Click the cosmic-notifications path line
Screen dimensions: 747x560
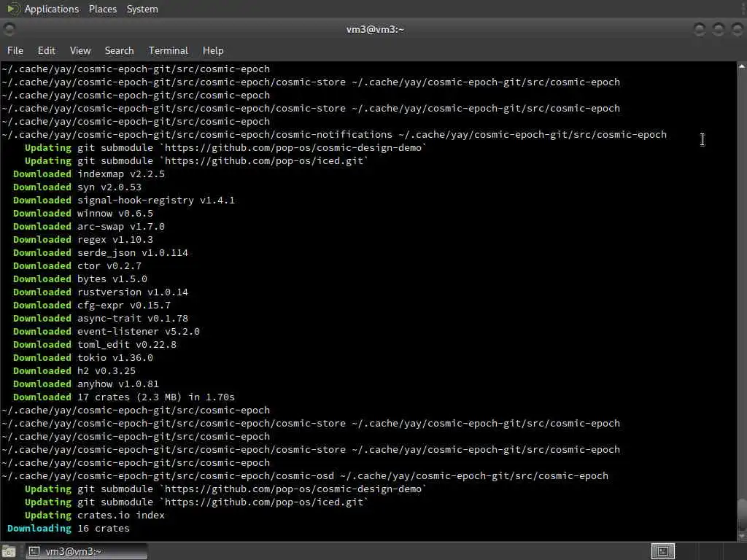pos(334,135)
